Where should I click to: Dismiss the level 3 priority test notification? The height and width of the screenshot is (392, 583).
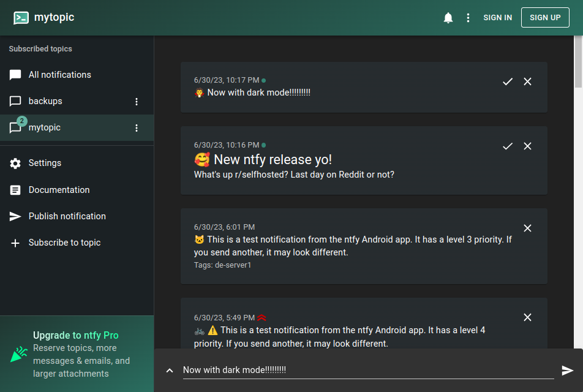point(527,228)
